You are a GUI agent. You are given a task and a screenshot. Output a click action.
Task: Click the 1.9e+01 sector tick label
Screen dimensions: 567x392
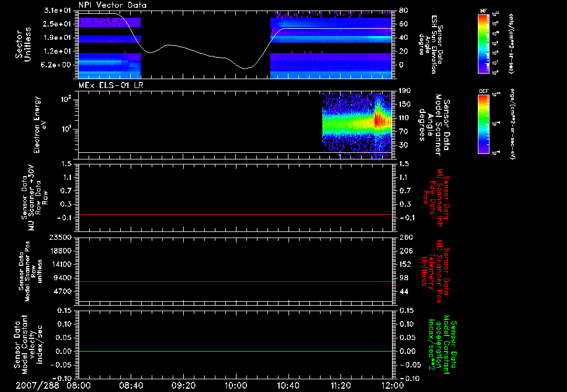(x=58, y=38)
